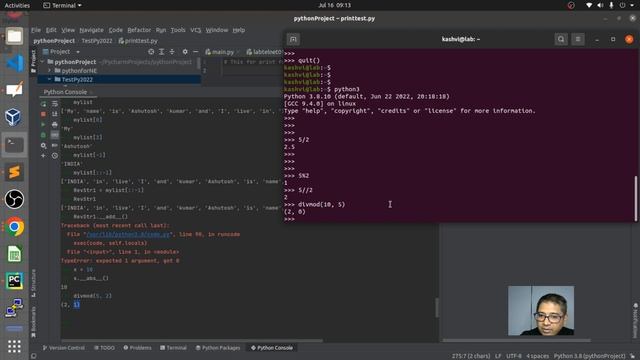Collapse the TestPy2022 folder
640x360 pixels.
pyautogui.click(x=49, y=80)
